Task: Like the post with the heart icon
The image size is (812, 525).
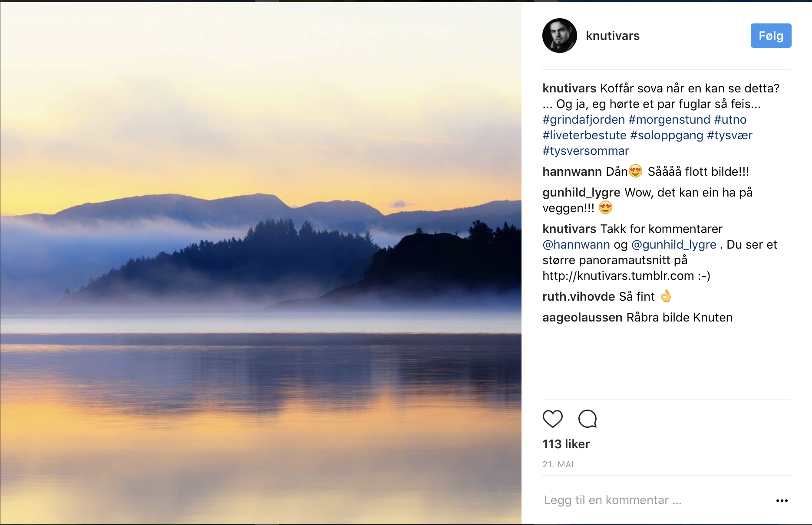Action: coord(552,419)
